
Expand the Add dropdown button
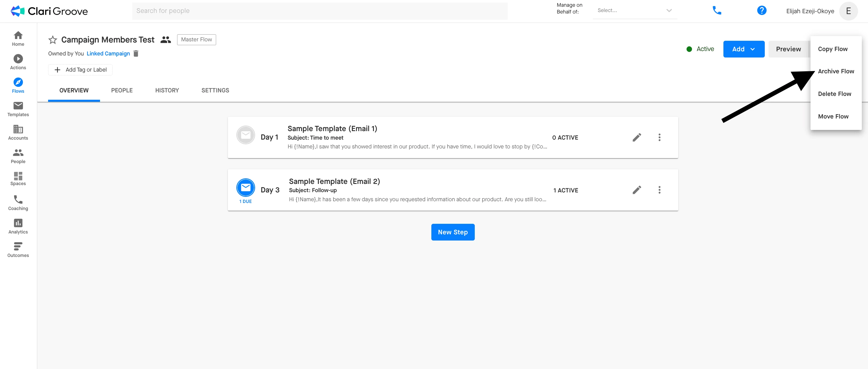(x=743, y=49)
